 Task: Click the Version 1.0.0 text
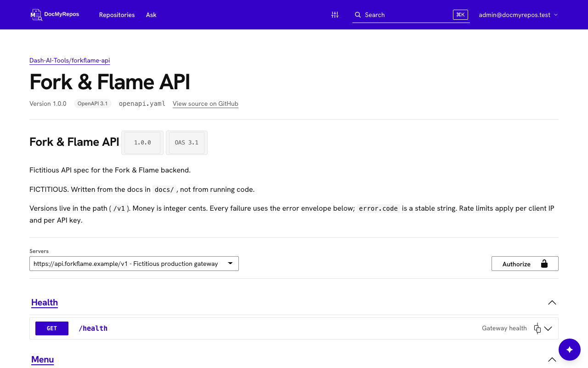(x=48, y=103)
